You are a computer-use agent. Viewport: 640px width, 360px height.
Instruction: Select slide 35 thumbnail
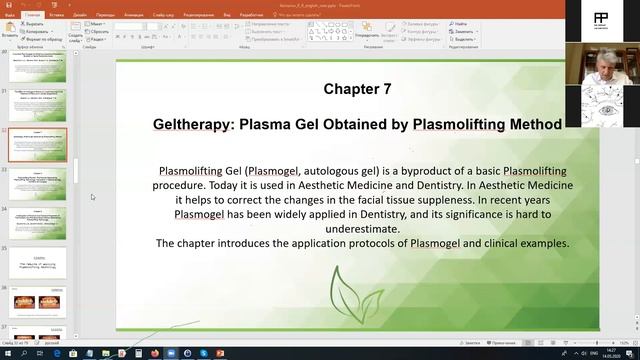coord(37,263)
